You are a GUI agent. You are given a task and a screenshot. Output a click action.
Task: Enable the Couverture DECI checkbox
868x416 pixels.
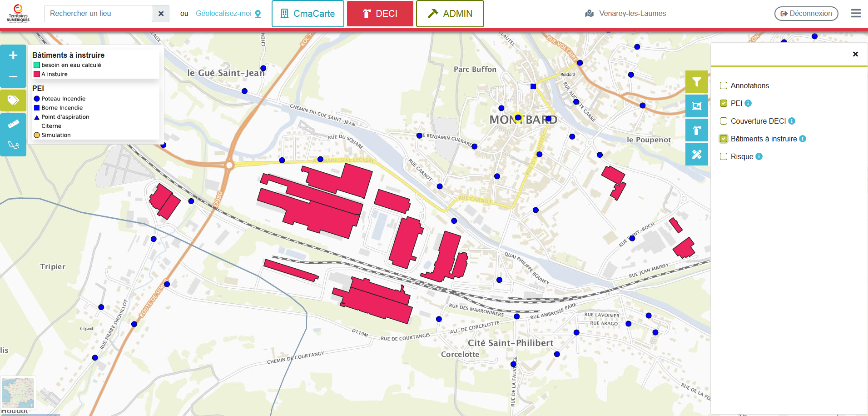(x=724, y=121)
